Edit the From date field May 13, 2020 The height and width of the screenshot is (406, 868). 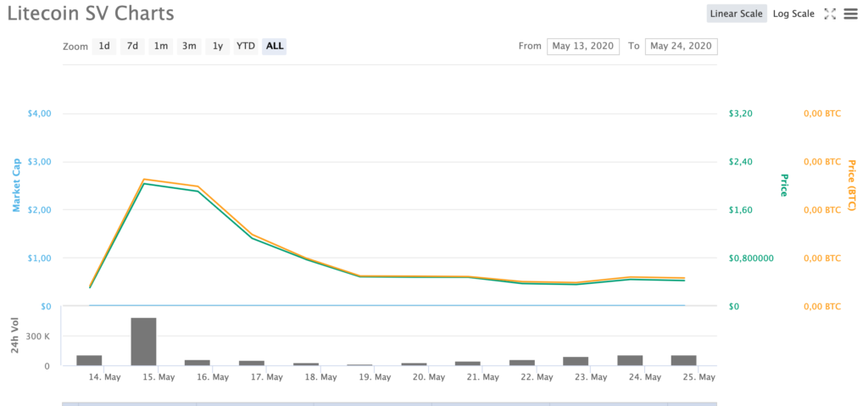[x=583, y=46]
